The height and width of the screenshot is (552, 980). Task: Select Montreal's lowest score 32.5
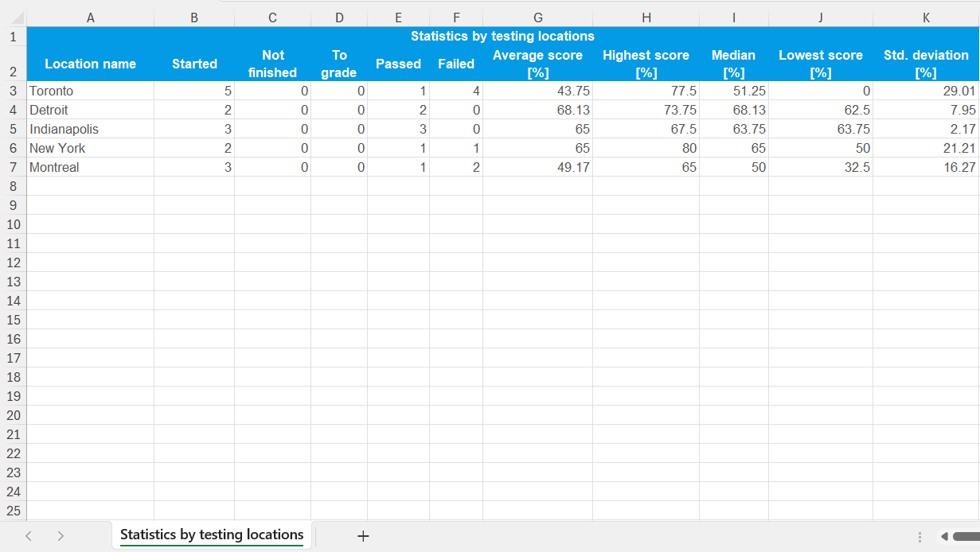click(821, 167)
